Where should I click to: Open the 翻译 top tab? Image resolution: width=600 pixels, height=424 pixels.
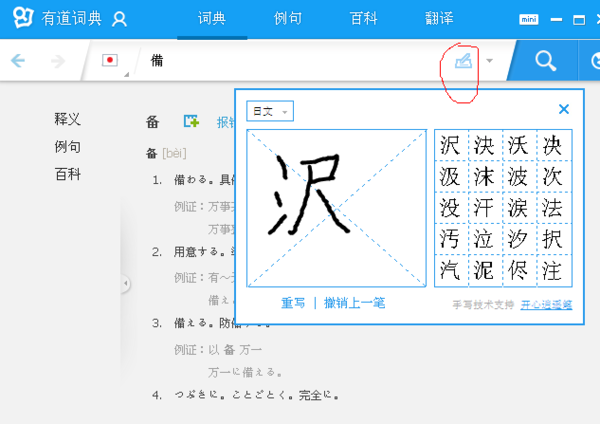point(439,18)
